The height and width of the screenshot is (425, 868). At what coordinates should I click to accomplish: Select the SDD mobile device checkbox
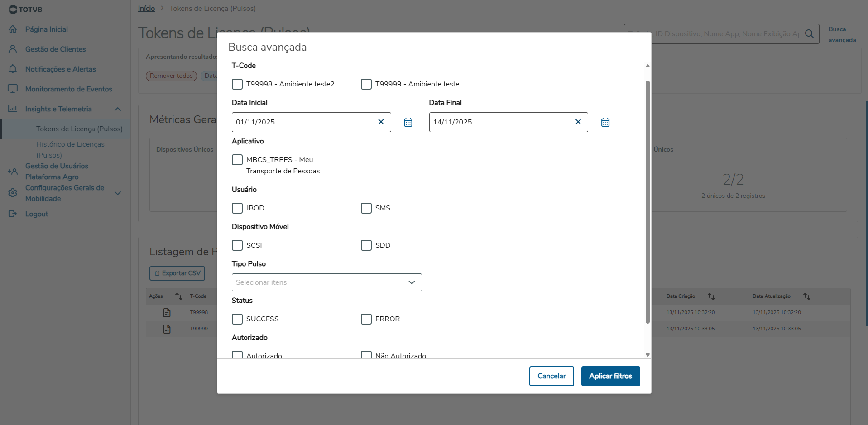[x=366, y=245]
